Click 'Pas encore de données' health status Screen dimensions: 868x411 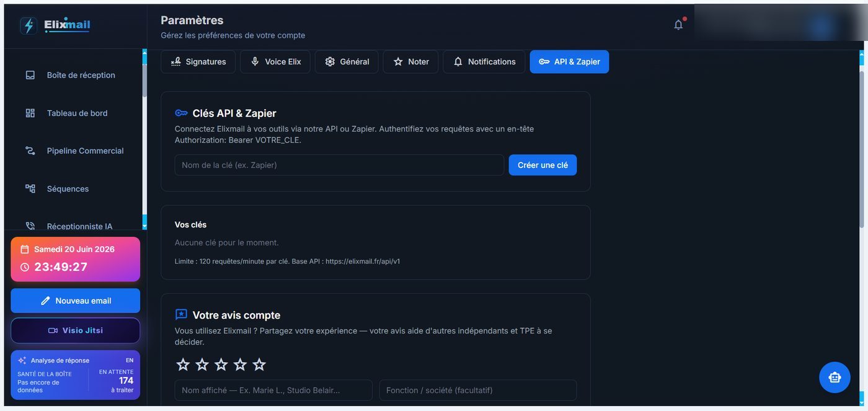click(38, 386)
